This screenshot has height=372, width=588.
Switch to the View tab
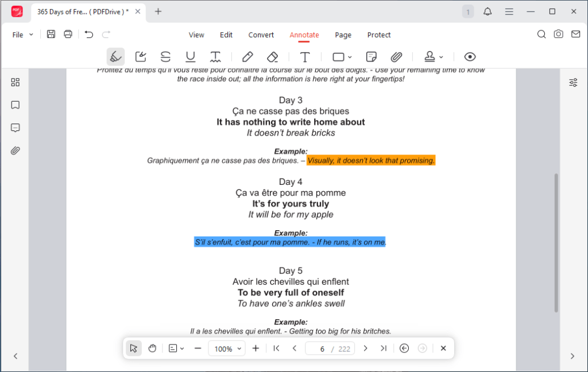(x=196, y=35)
